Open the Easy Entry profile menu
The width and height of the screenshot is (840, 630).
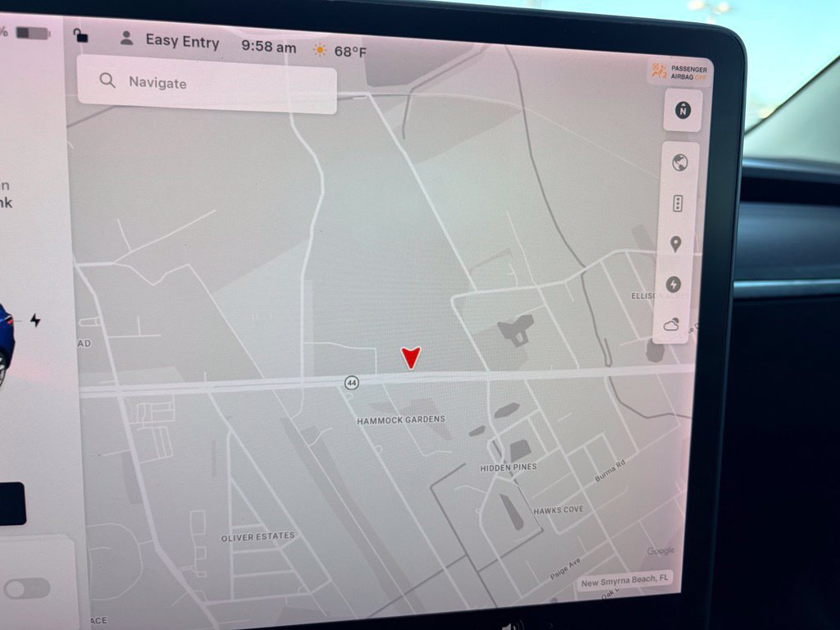(x=183, y=41)
